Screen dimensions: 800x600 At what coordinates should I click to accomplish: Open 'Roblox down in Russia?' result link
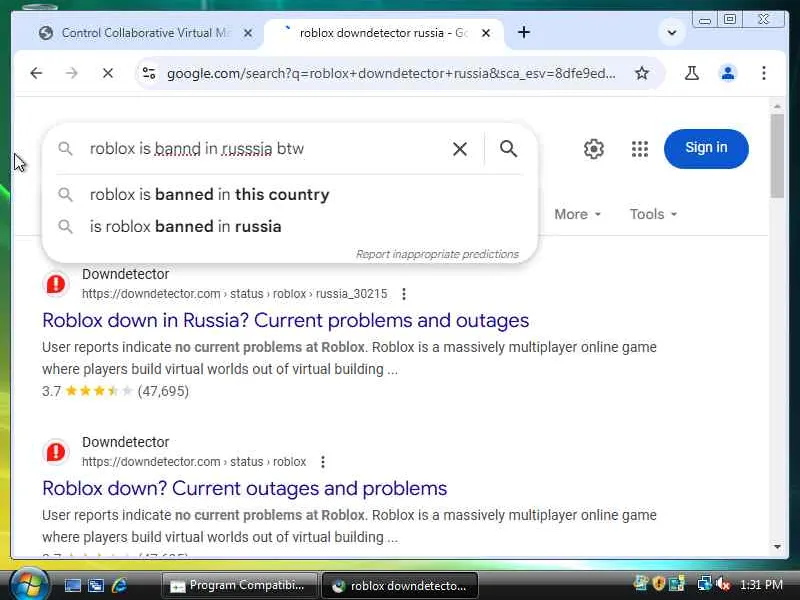(x=285, y=320)
